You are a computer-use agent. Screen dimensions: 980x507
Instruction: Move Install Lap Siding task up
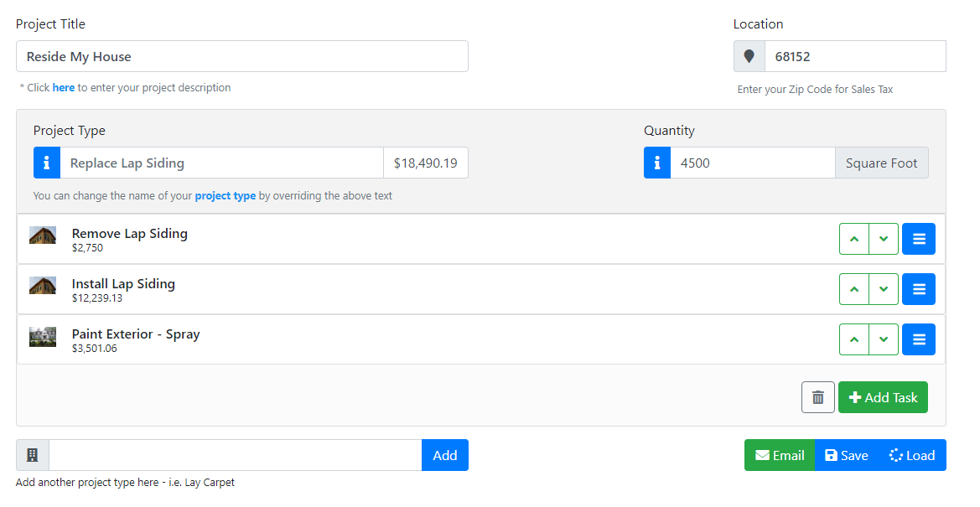854,289
